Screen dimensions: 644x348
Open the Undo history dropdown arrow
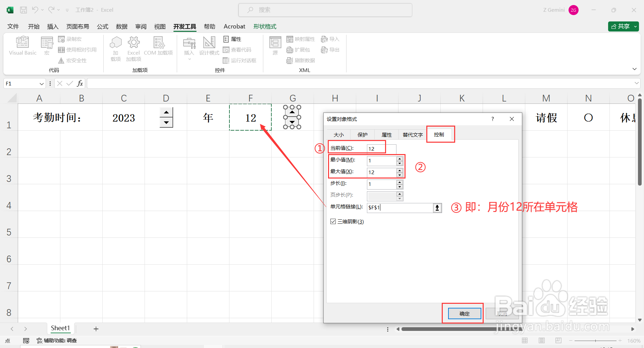tap(42, 10)
